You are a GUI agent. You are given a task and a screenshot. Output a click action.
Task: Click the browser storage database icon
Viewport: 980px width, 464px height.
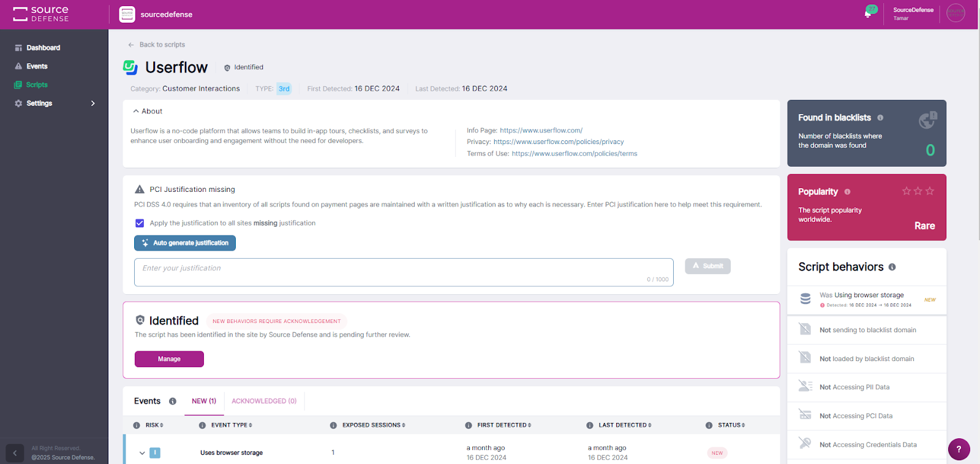805,299
